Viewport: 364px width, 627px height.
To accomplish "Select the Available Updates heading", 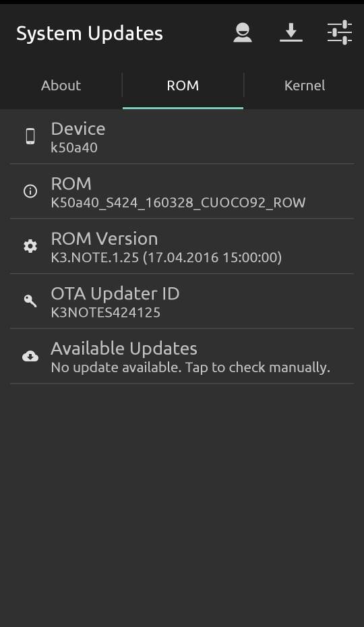I will [x=124, y=349].
